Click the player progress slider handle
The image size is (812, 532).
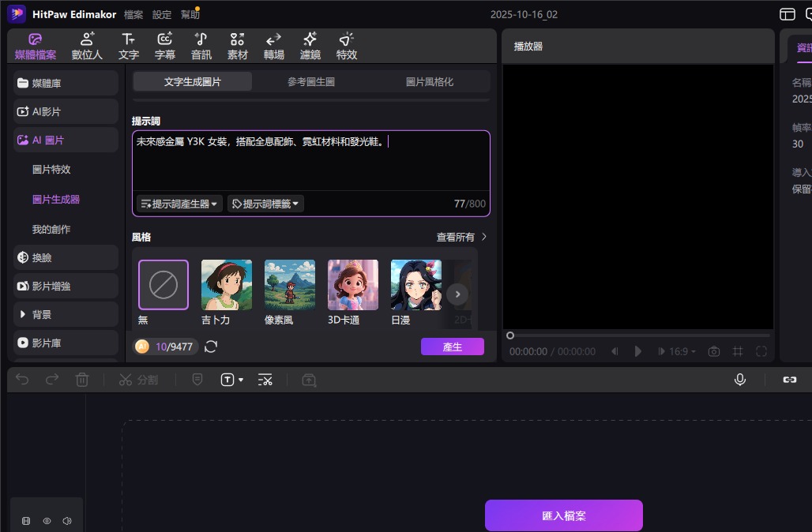[510, 335]
